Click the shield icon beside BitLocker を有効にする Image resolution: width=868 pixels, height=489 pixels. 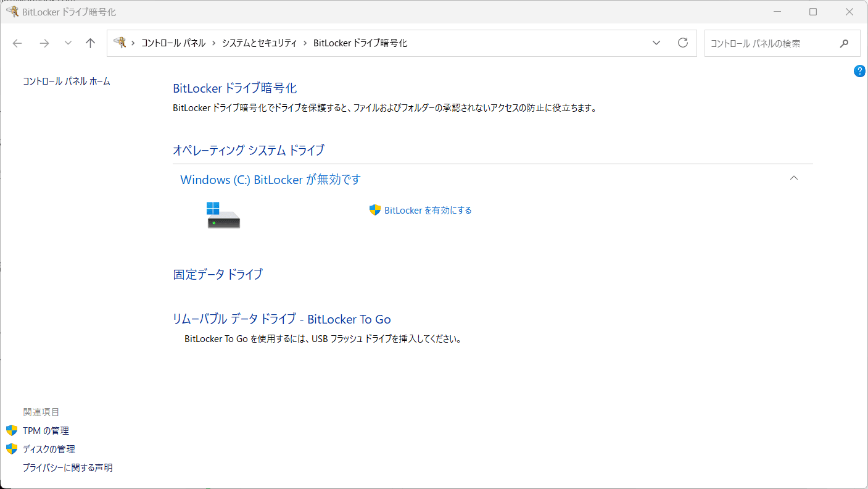click(374, 210)
